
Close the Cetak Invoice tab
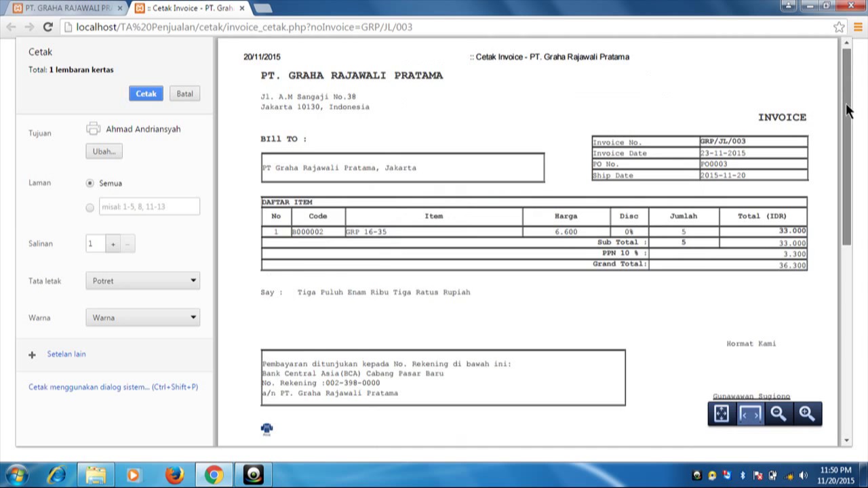242,8
